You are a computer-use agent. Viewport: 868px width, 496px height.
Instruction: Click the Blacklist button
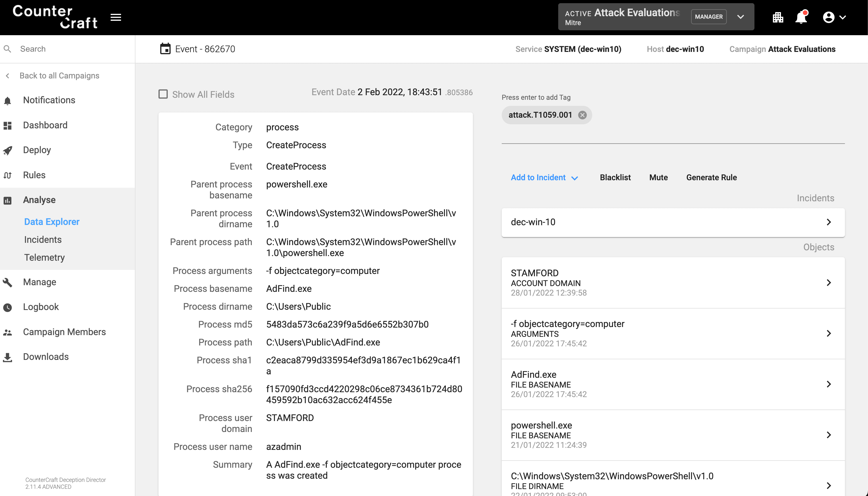coord(615,177)
